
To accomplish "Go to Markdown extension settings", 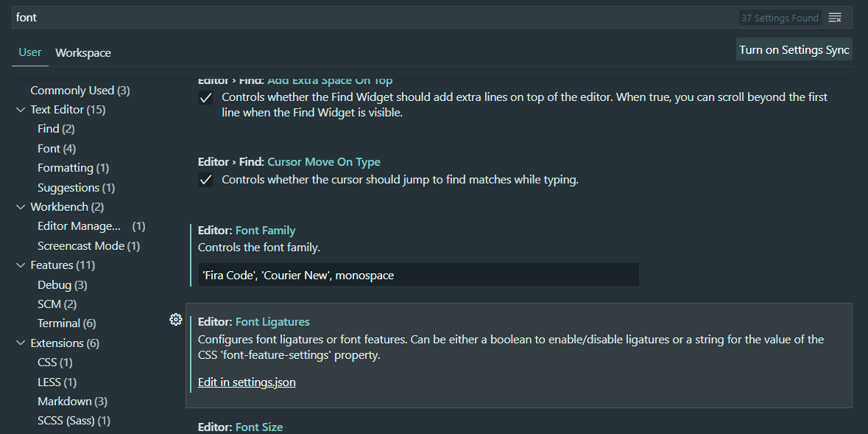I will pyautogui.click(x=72, y=402).
